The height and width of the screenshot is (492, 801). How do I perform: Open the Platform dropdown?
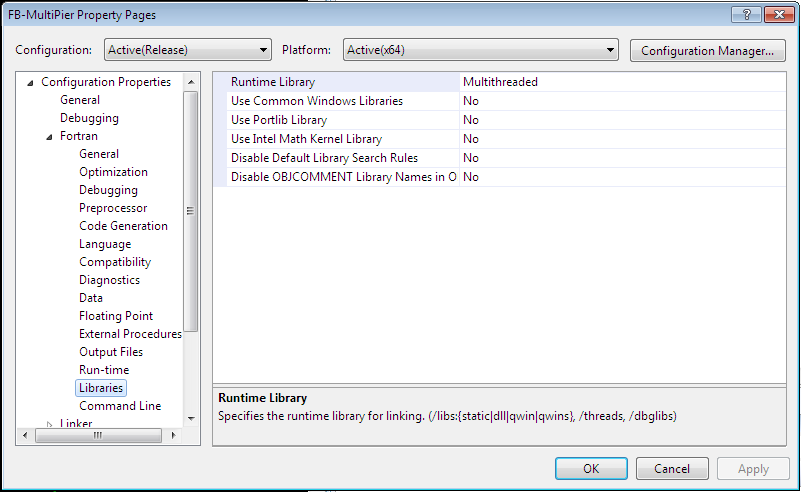(x=480, y=50)
